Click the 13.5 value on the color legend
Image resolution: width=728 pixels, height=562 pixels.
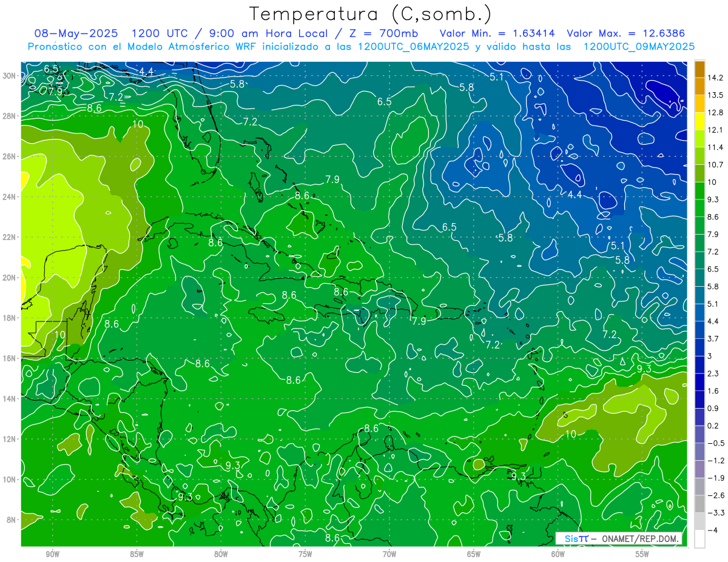pos(715,95)
